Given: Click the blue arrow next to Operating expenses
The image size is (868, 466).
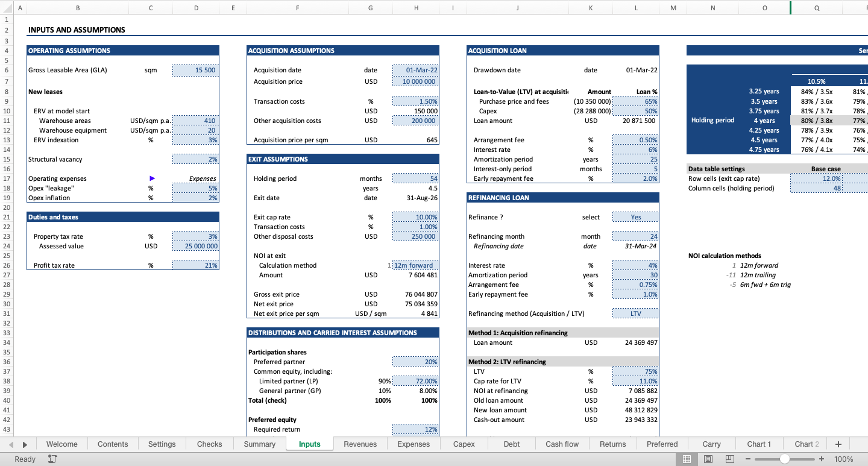Looking at the screenshot, I should [153, 178].
